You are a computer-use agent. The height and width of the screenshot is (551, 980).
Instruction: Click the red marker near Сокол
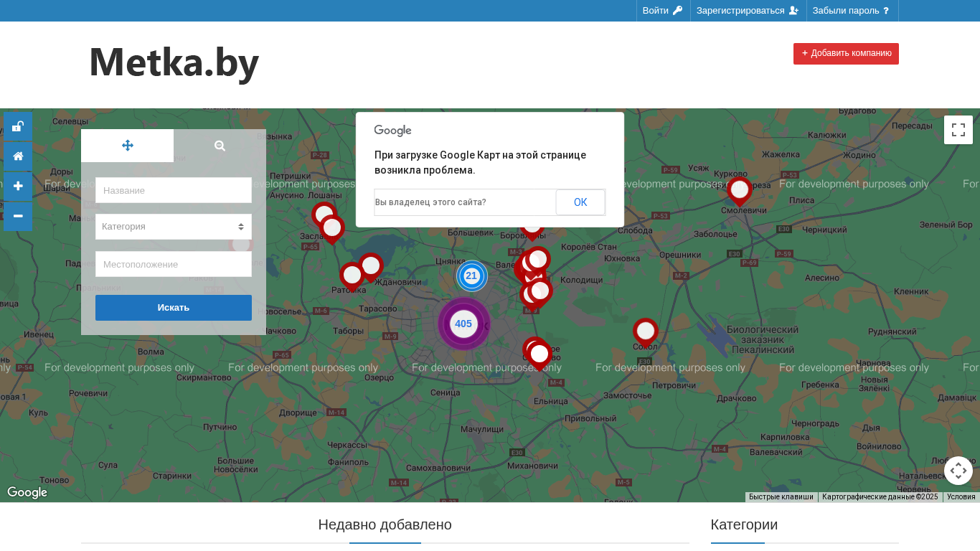[646, 332]
